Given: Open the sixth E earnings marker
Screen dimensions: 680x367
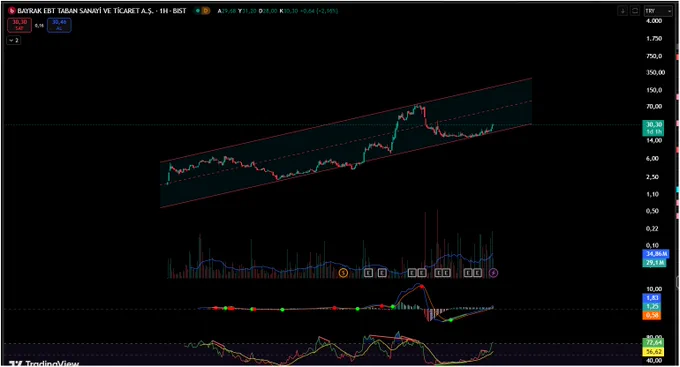Looking at the screenshot, I should point(446,273).
